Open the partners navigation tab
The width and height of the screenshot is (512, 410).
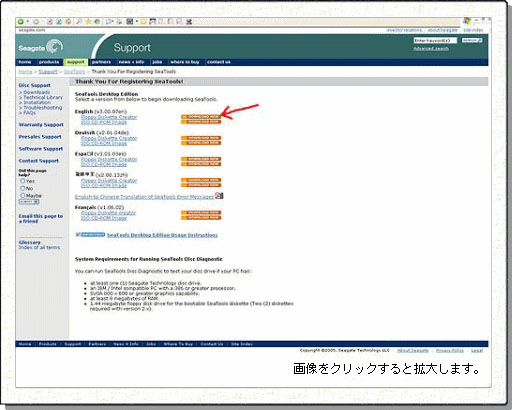click(x=101, y=62)
